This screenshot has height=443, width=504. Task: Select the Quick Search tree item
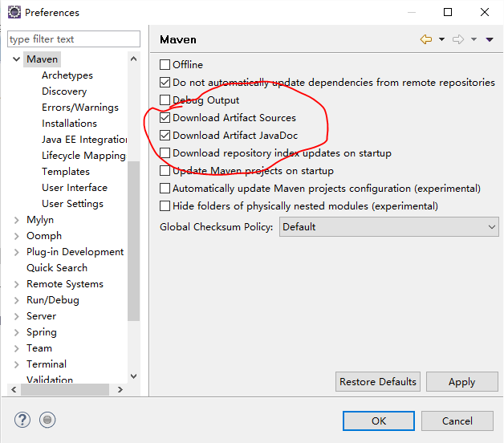click(57, 268)
